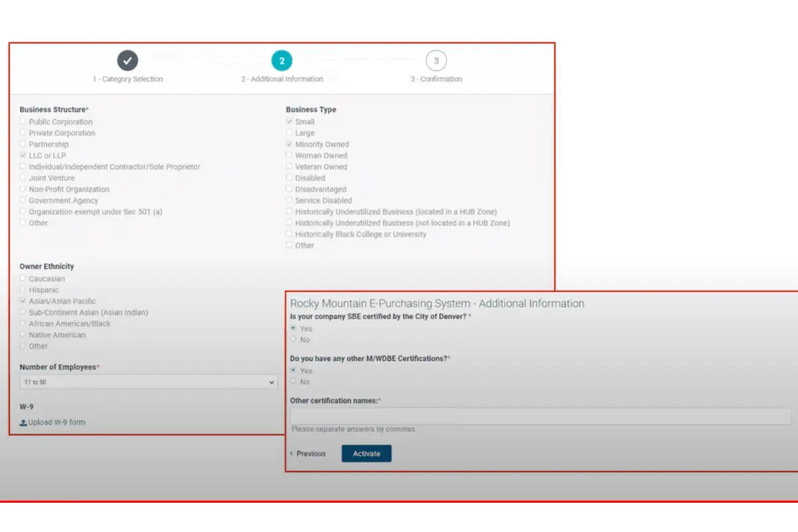This screenshot has height=532, width=798.
Task: Check the Veteran Owned checkbox
Action: (289, 167)
